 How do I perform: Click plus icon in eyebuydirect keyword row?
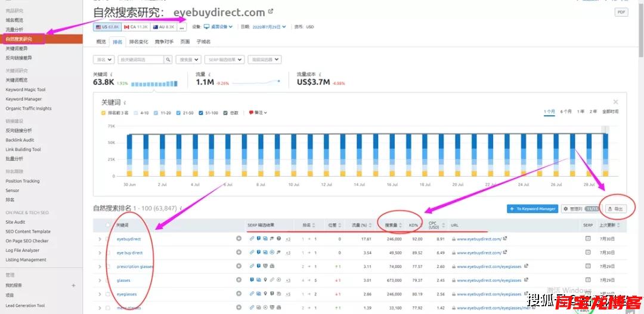(239, 239)
